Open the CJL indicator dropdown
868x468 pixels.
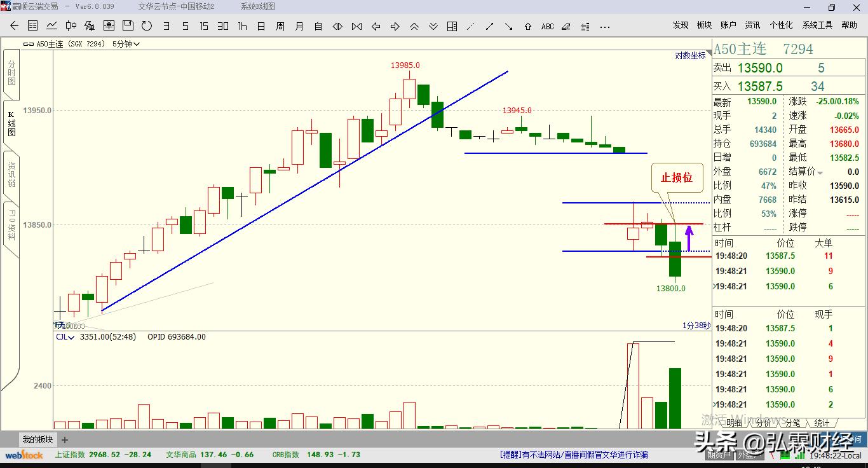pyautogui.click(x=65, y=337)
